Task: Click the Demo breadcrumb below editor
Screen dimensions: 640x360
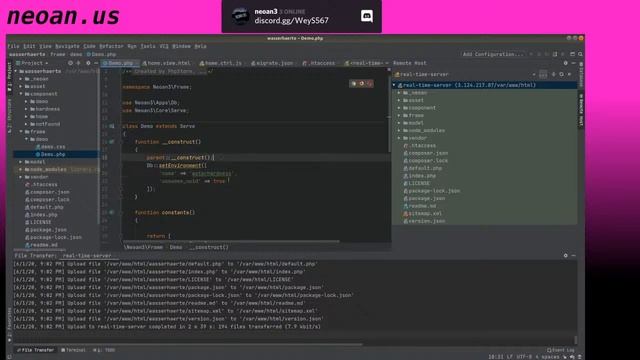Action: tap(176, 247)
